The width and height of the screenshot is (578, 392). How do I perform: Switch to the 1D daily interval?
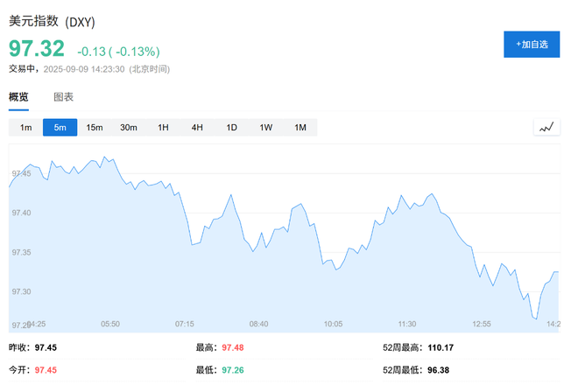(x=232, y=128)
